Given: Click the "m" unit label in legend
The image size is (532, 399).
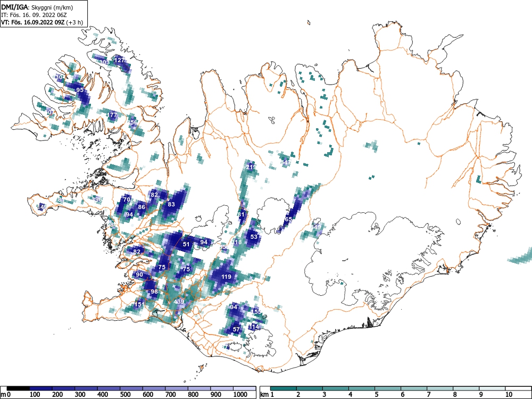Looking at the screenshot, I should 3,395.
